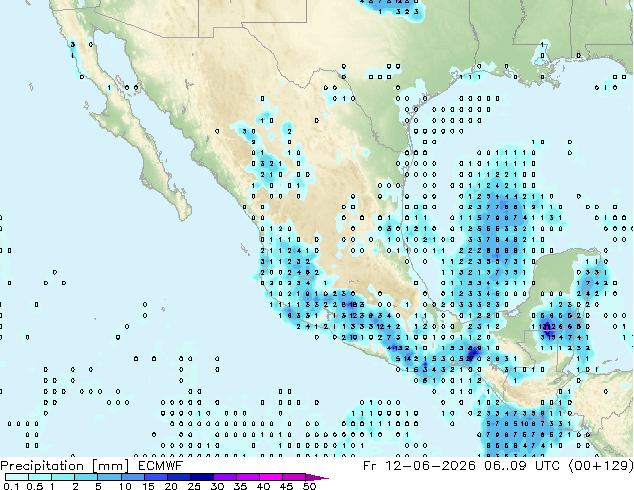This screenshot has width=634, height=490.
Task: Click the legend scale value "50"
Action: tap(309, 486)
